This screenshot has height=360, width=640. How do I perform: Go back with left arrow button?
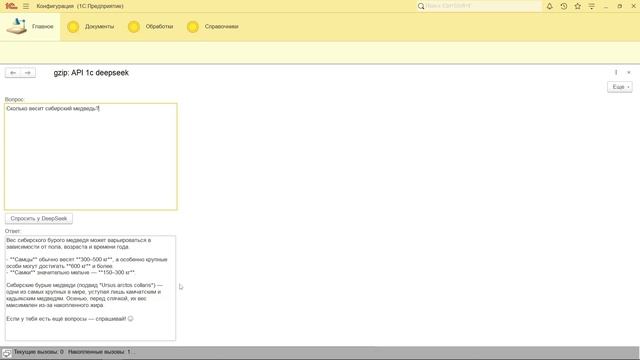pyautogui.click(x=13, y=73)
